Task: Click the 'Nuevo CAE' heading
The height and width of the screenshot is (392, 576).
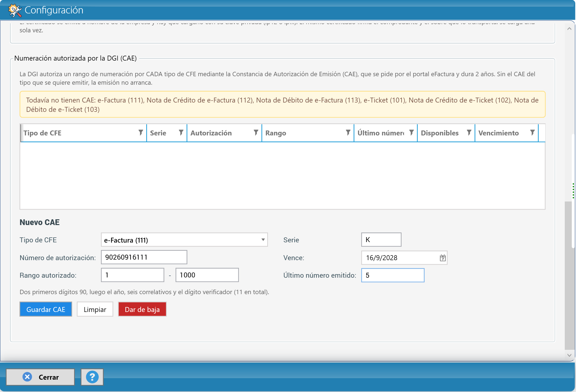Action: 39,222
